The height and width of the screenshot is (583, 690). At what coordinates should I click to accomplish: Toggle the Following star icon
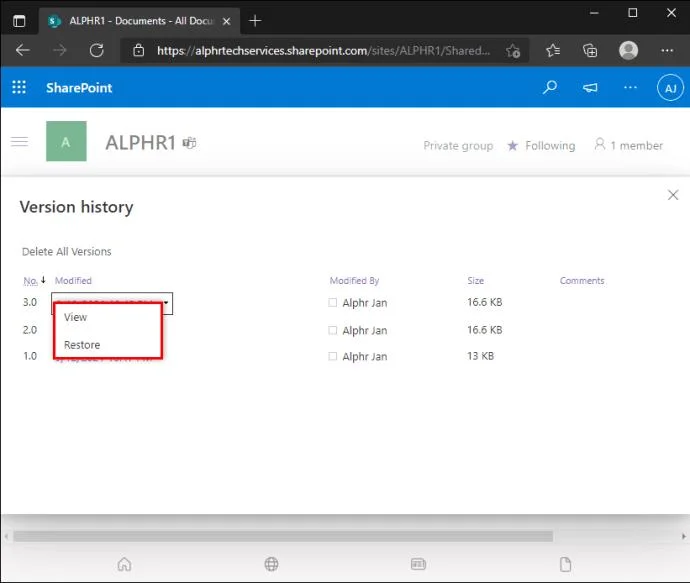click(512, 145)
